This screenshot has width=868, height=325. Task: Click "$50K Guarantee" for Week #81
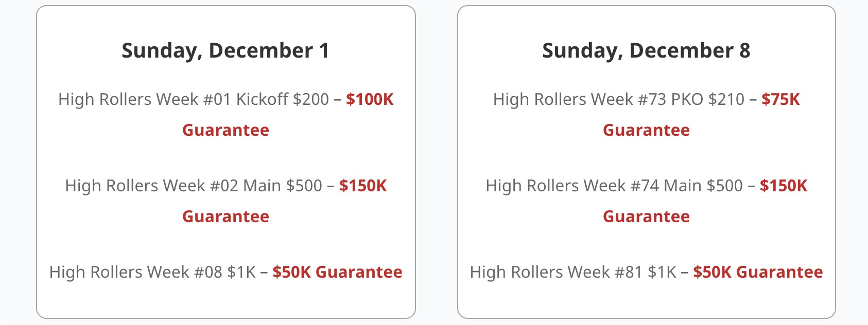pos(758,272)
